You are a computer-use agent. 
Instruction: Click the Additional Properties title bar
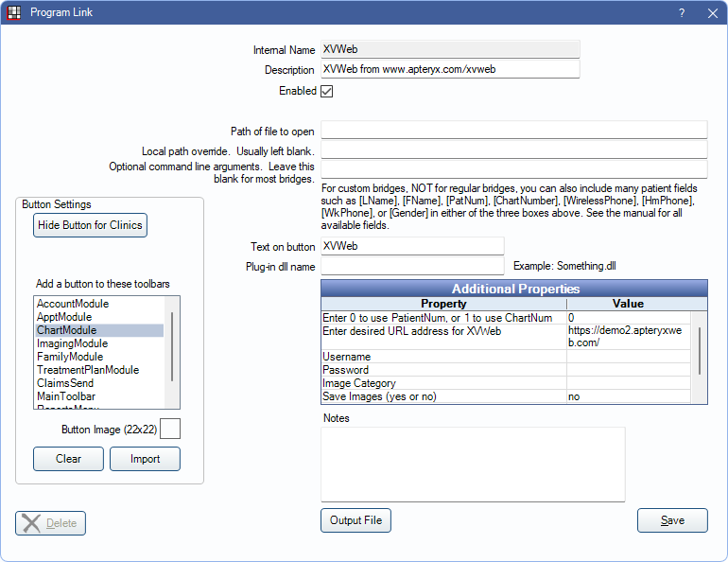click(514, 289)
